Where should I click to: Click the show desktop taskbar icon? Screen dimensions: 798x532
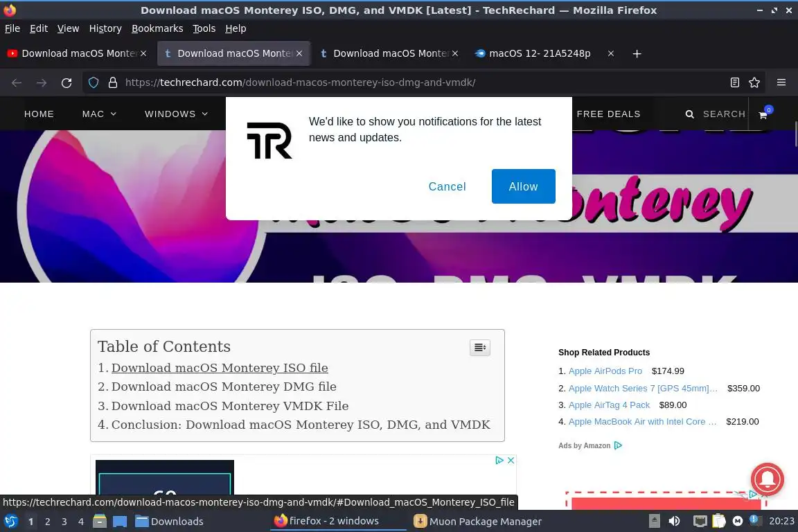(120, 522)
